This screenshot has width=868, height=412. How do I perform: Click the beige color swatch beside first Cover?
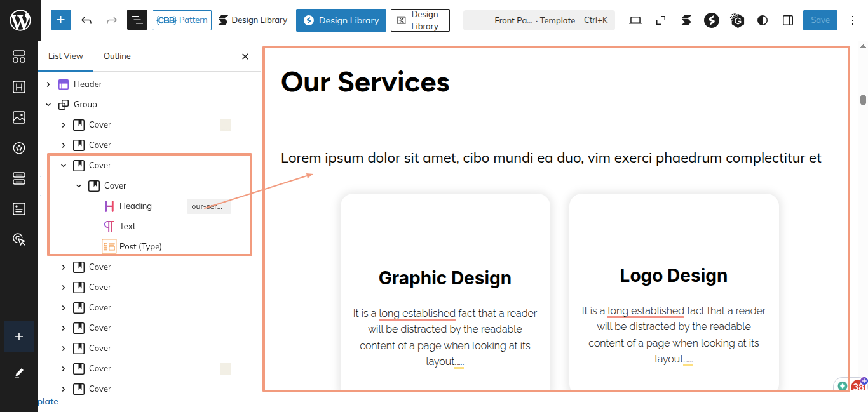pos(226,125)
